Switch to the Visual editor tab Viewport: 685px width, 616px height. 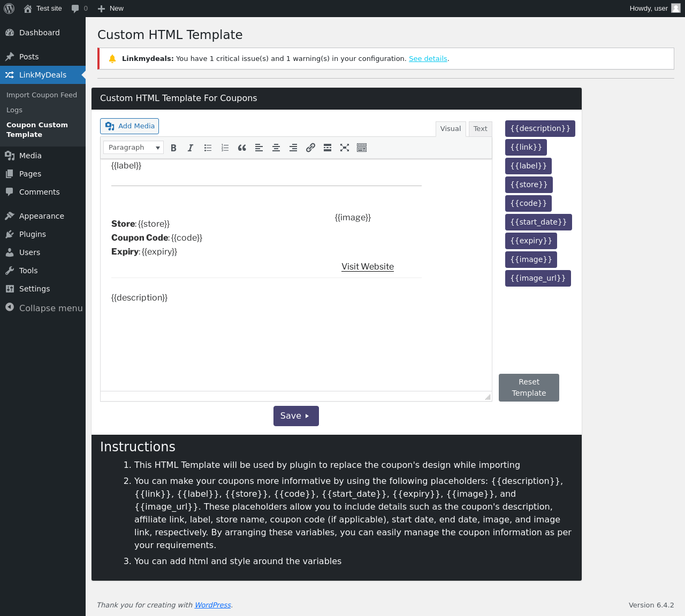pos(451,129)
